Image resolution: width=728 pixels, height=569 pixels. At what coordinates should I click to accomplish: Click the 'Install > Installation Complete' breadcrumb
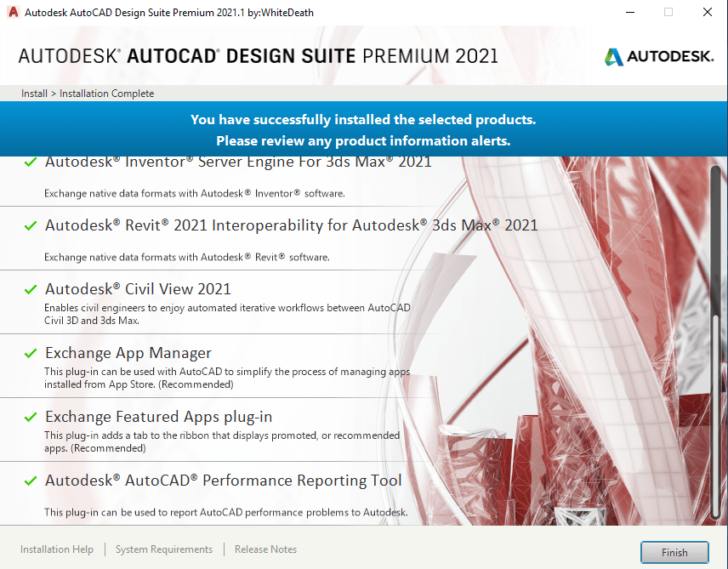88,94
